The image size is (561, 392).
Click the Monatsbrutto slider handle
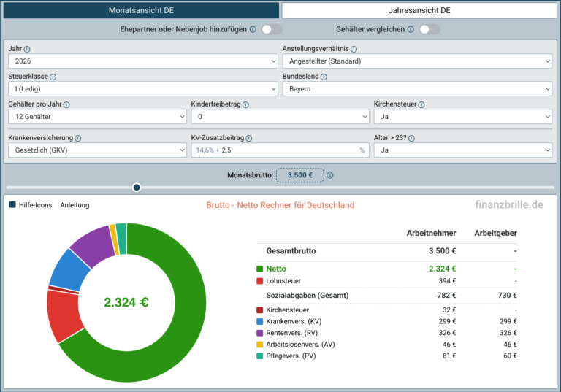[137, 188]
